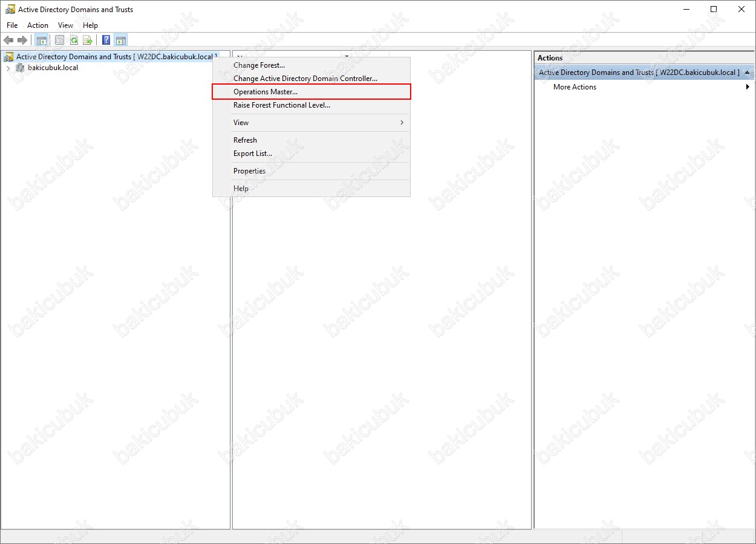
Task: Choose Export List... from context menu
Action: point(311,154)
